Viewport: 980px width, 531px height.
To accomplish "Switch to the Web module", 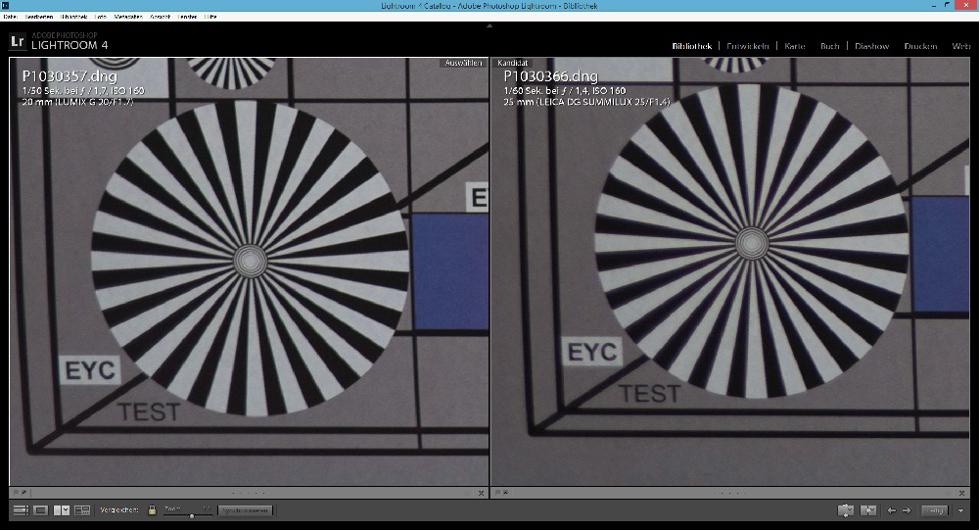I will coord(961,46).
